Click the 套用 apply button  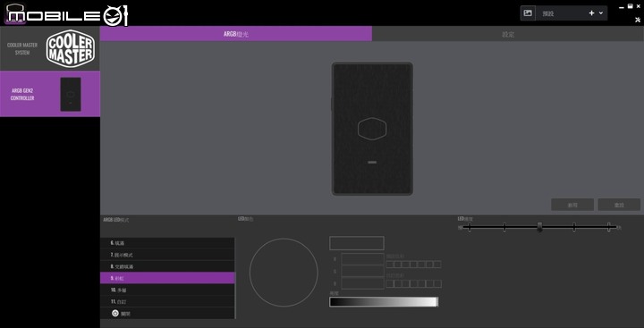click(572, 205)
